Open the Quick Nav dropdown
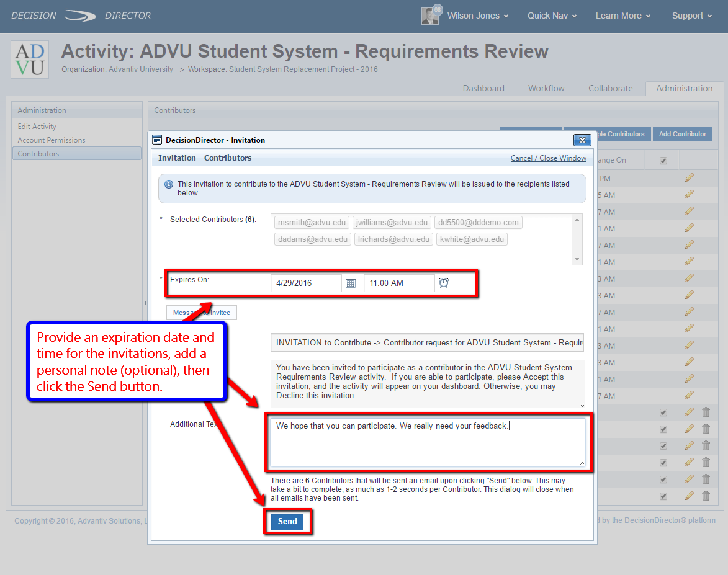The image size is (728, 575). click(552, 16)
